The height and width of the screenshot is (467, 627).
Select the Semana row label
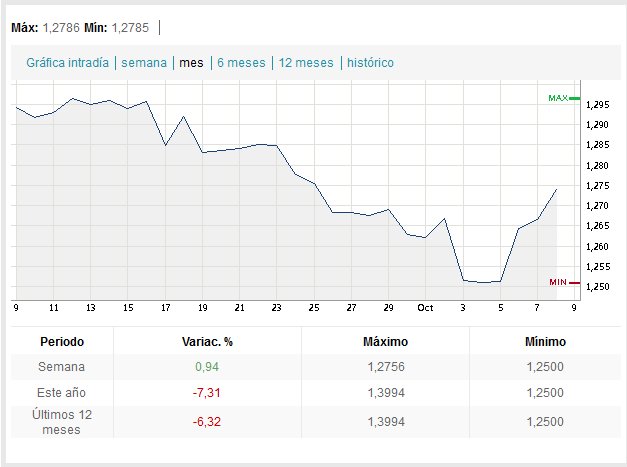pyautogui.click(x=62, y=367)
